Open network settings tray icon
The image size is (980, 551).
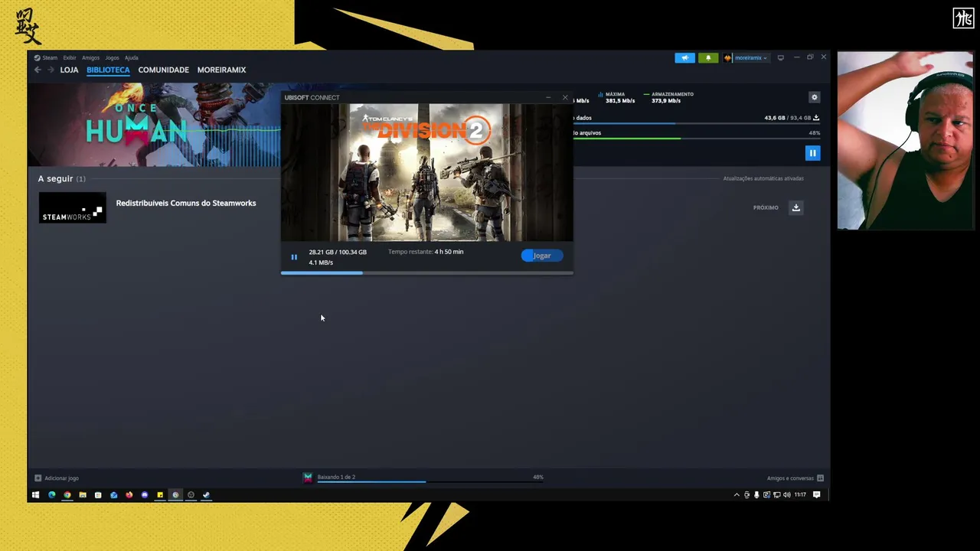(x=777, y=495)
